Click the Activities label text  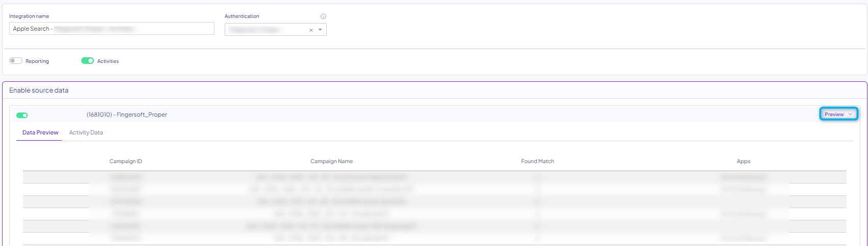pos(108,61)
